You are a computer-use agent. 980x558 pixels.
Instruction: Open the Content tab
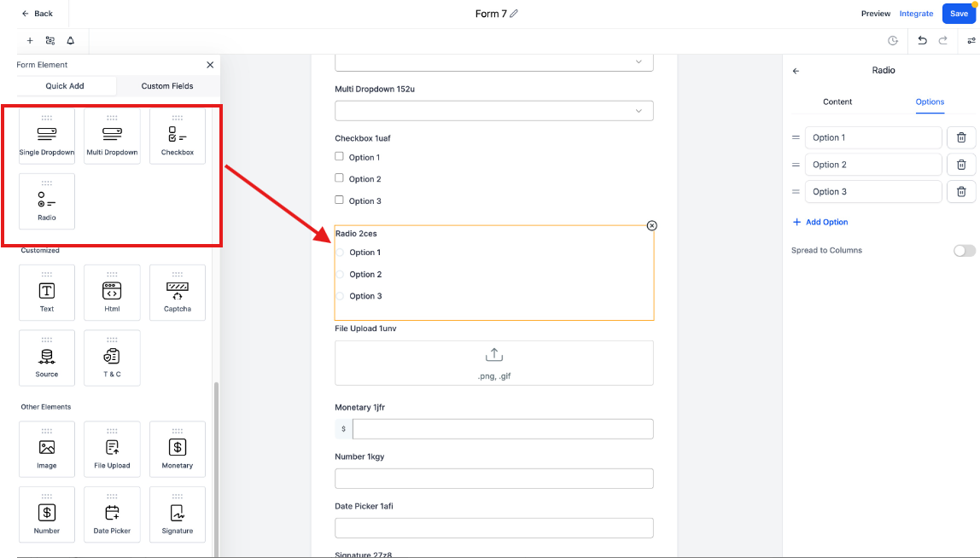837,102
